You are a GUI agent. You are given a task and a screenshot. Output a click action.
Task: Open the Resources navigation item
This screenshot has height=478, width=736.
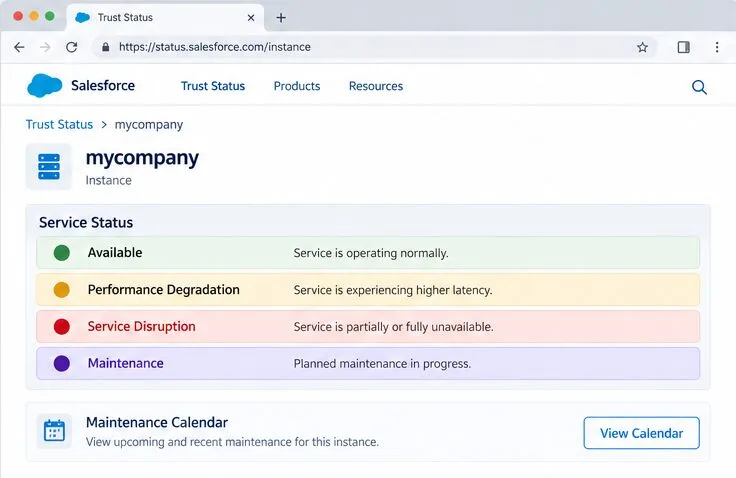tap(376, 86)
